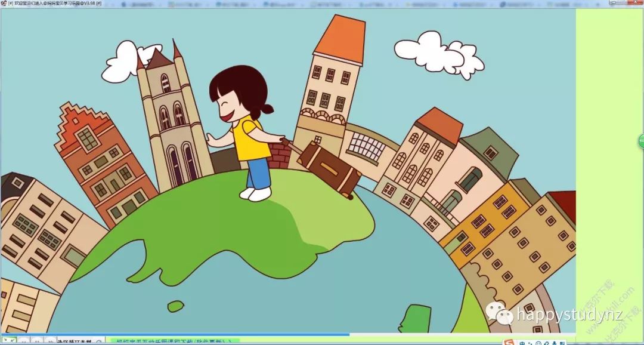Click the application icon in the title bar
This screenshot has width=644, height=345.
[4, 3]
